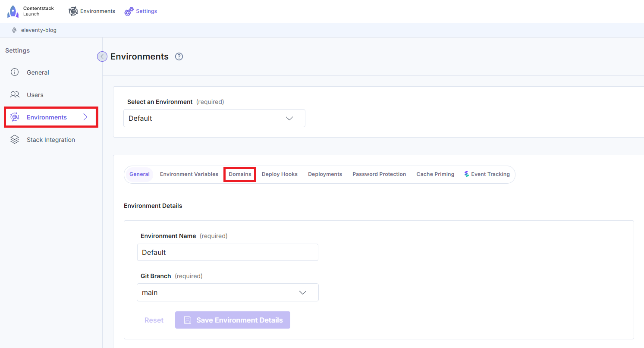The height and width of the screenshot is (348, 644).
Task: Click the globe icon next to eleventy-blog
Action: [x=15, y=30]
